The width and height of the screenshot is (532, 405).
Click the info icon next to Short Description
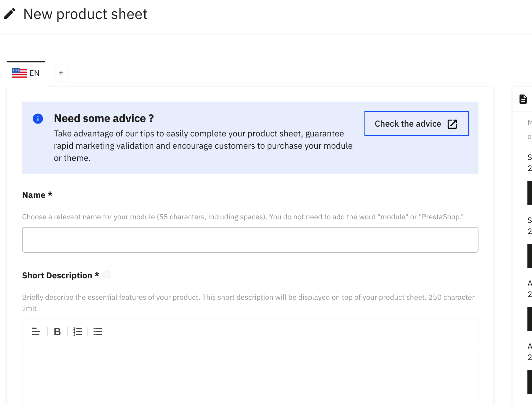click(107, 275)
